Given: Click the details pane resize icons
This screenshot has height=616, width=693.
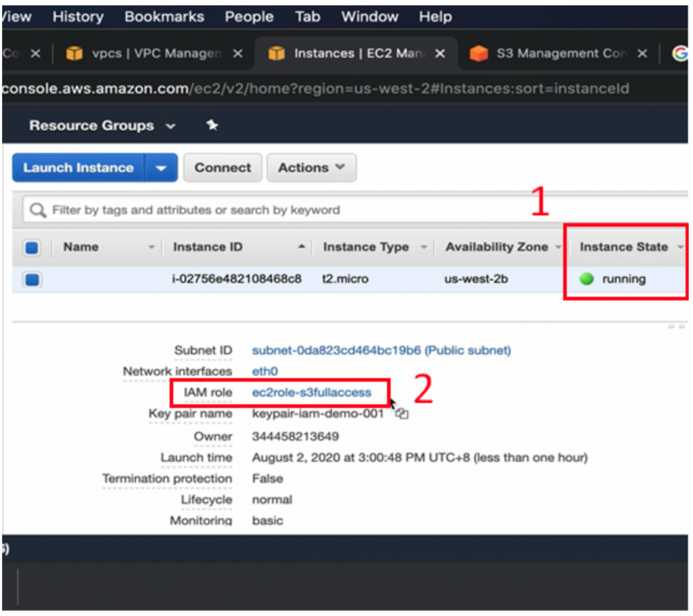Looking at the screenshot, I should coord(677,326).
